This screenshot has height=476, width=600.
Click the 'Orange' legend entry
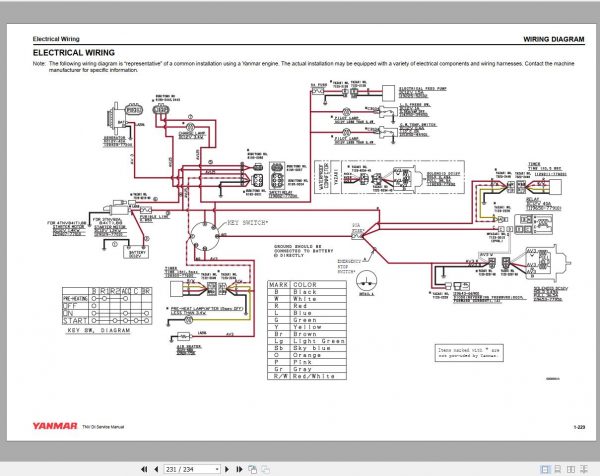(307, 355)
